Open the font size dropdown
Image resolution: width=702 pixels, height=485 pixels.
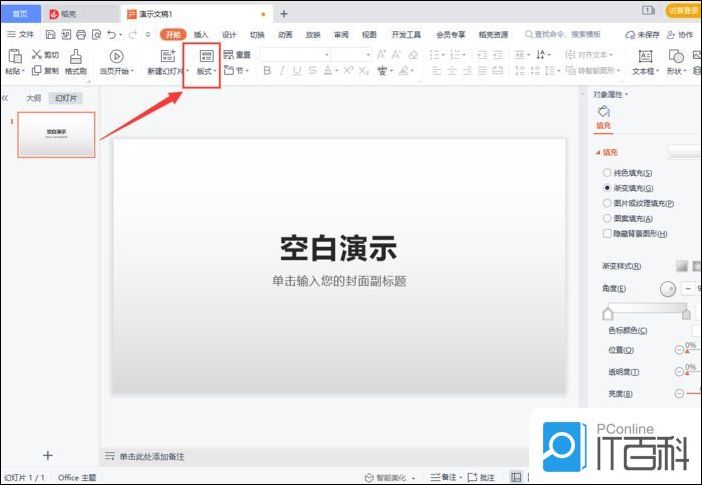[368, 55]
